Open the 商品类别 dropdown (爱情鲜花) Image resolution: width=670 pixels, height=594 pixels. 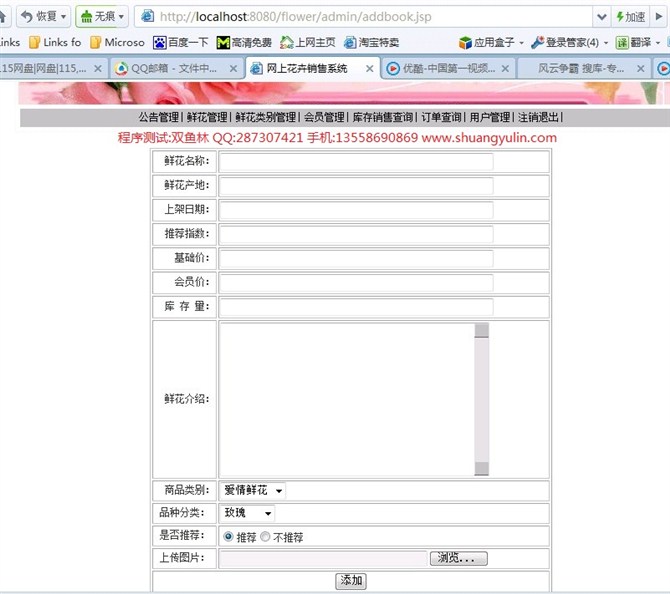click(253, 491)
